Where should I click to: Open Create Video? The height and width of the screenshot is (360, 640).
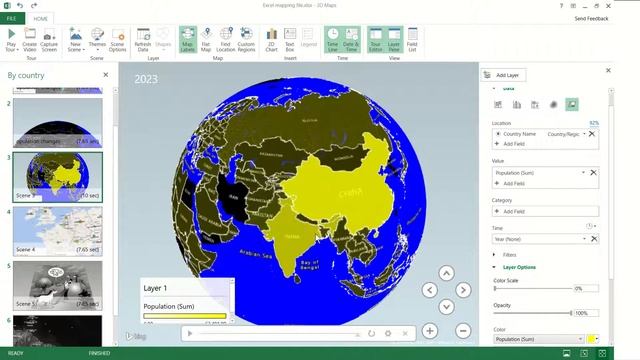tap(29, 40)
